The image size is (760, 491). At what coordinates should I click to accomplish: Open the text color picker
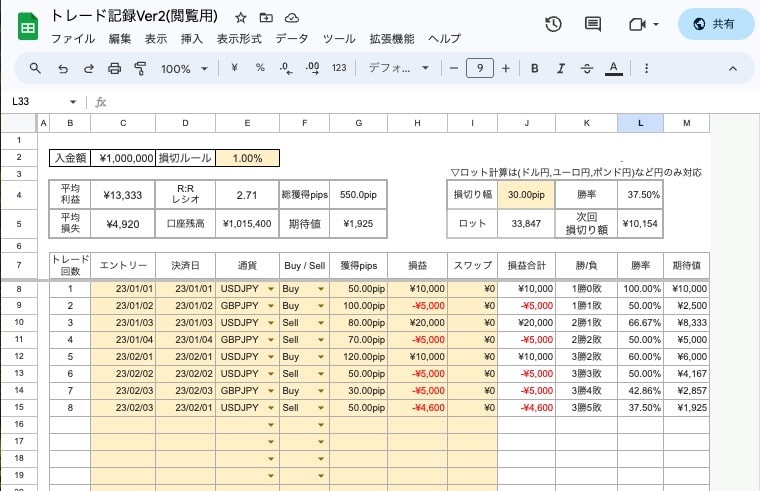613,69
